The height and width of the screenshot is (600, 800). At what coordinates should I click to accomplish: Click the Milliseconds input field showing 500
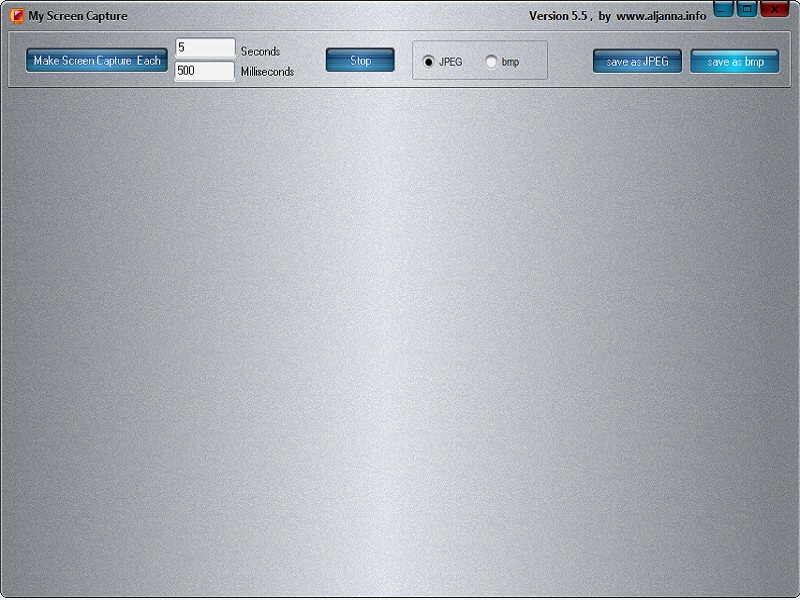[x=205, y=71]
